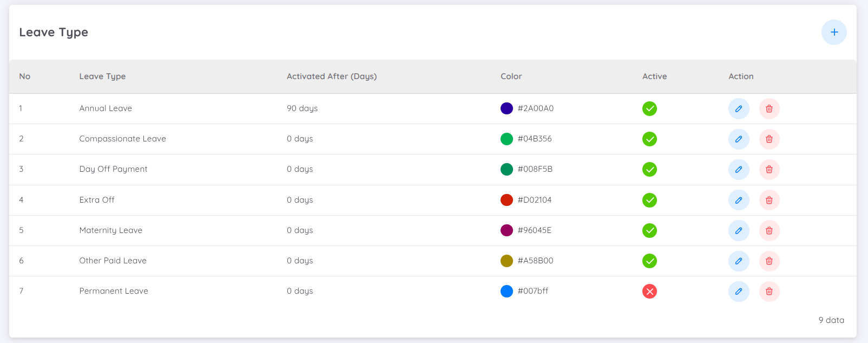
Task: Select the Compassionate Leave name text
Action: click(122, 139)
